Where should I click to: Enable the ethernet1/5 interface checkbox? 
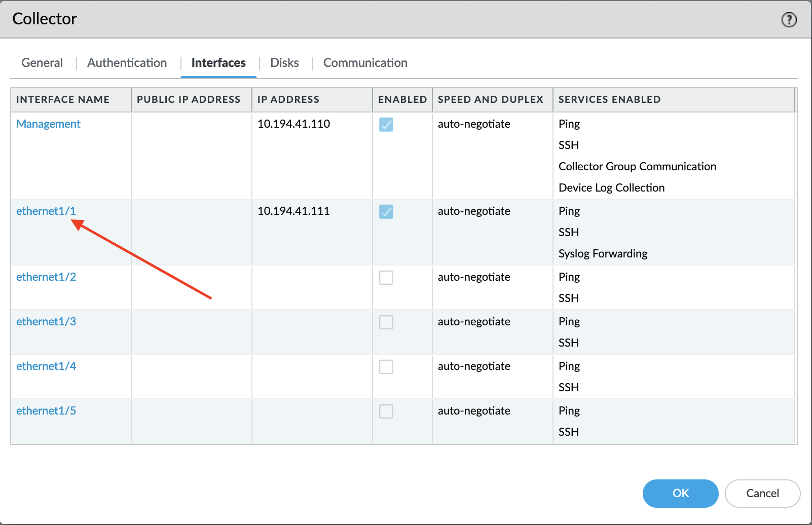tap(386, 411)
